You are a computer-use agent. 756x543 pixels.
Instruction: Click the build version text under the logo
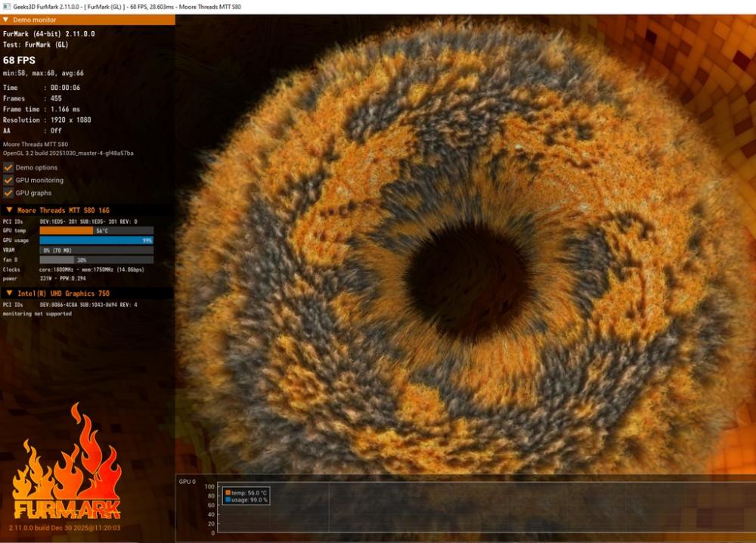(64, 528)
